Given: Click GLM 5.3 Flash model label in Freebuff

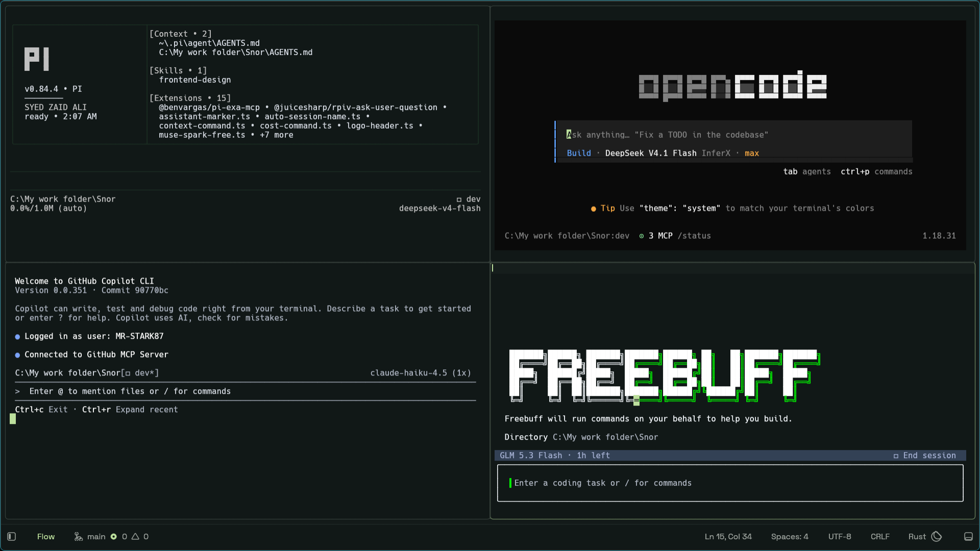Looking at the screenshot, I should coord(531,456).
